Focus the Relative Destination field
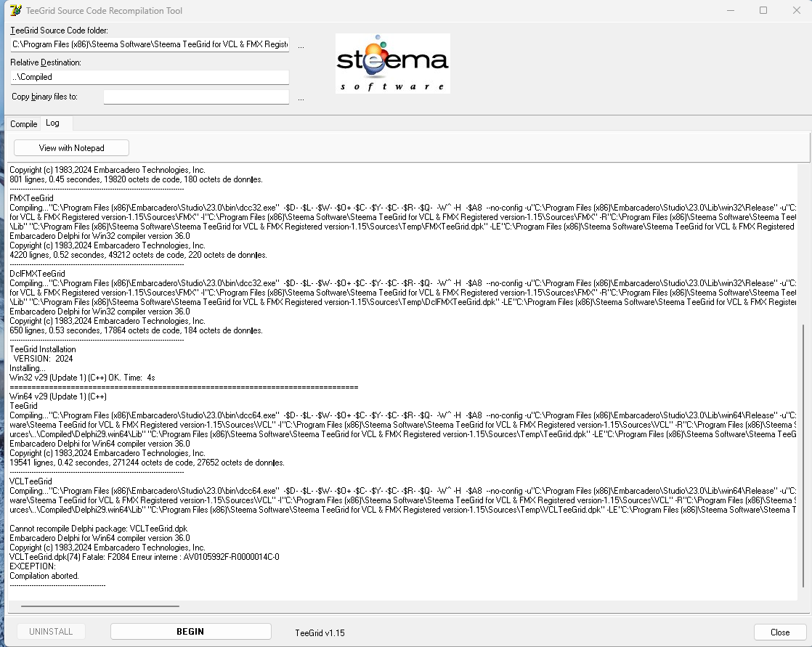The height and width of the screenshot is (647, 812). pyautogui.click(x=150, y=77)
